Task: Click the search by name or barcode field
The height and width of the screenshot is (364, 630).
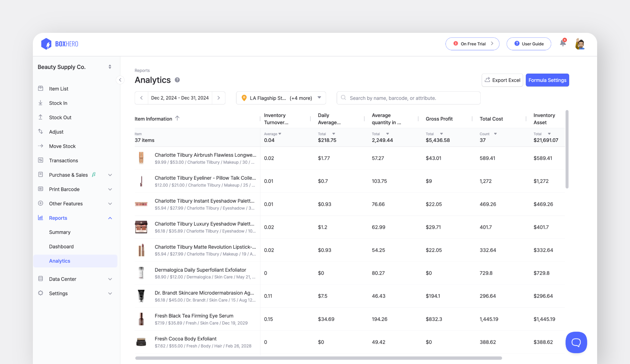Action: tap(408, 98)
